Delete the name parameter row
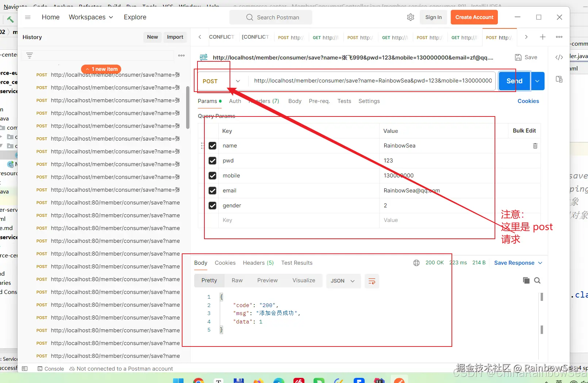Image resolution: width=588 pixels, height=383 pixels. tap(535, 146)
